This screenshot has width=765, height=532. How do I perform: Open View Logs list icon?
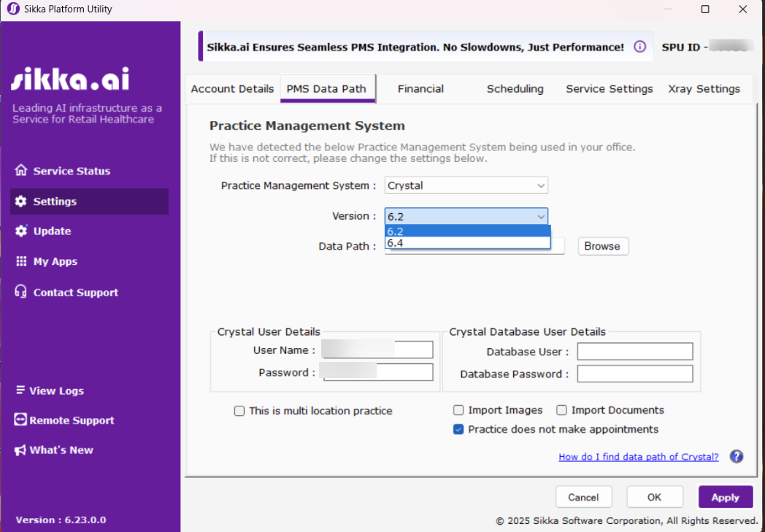[x=21, y=390]
